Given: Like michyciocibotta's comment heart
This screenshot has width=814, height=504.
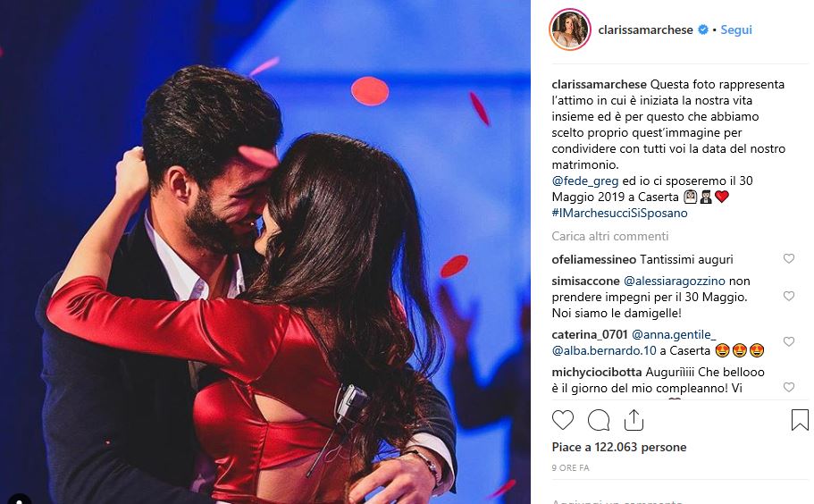Looking at the screenshot, I should point(789,387).
